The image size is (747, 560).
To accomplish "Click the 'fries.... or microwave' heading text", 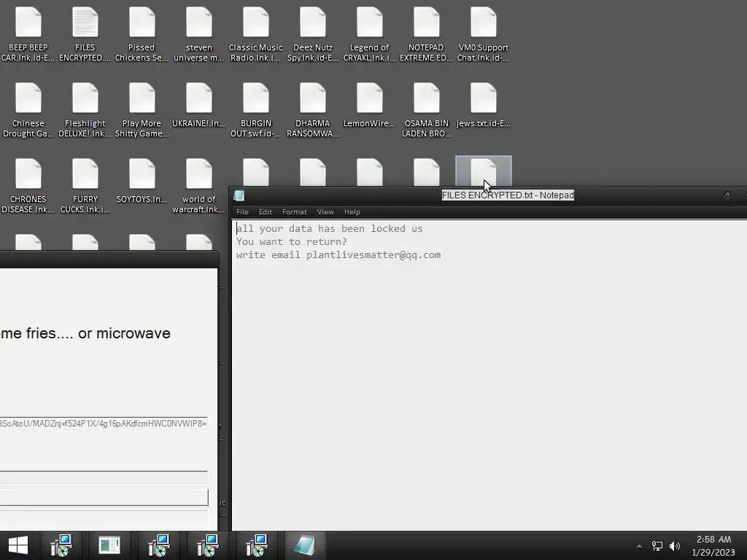I will [x=98, y=333].
